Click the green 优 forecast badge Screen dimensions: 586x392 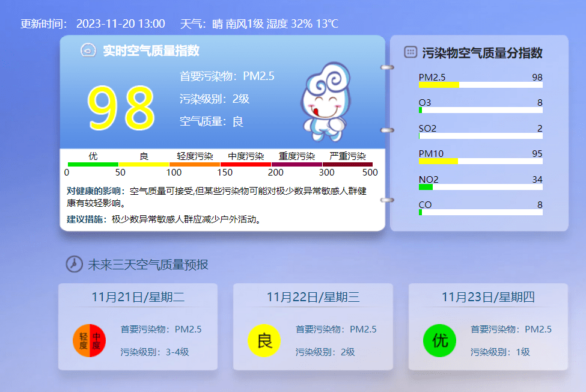tap(439, 340)
